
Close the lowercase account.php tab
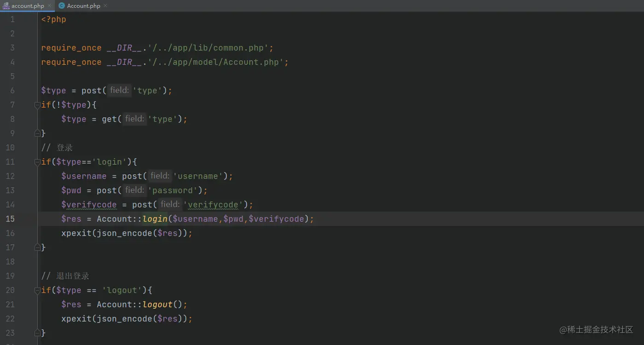[x=50, y=6]
